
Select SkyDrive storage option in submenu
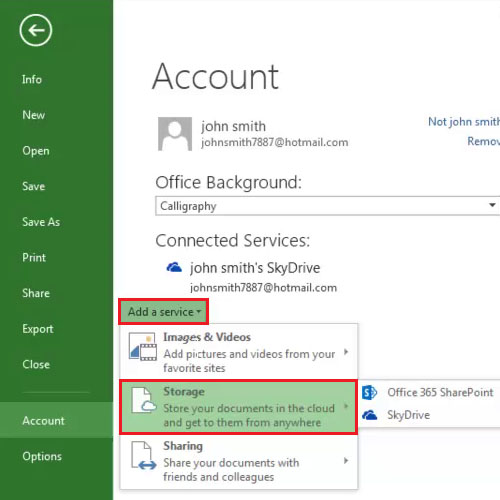[x=431, y=415]
